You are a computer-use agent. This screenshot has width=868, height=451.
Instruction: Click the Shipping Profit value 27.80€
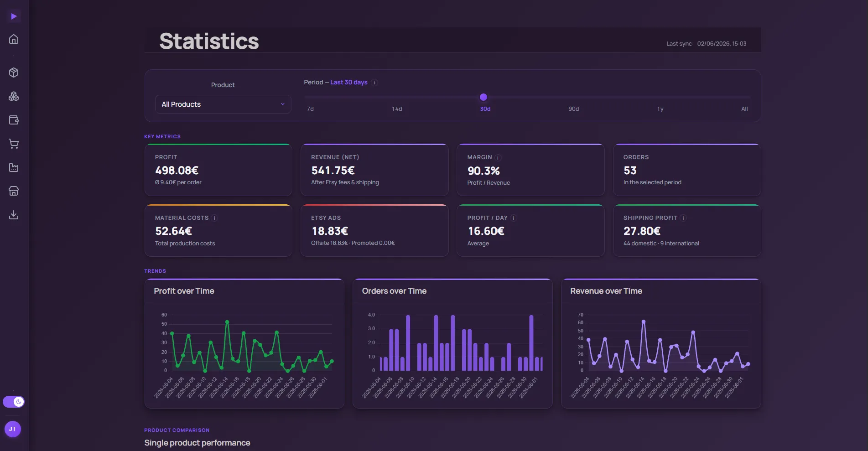tap(642, 231)
